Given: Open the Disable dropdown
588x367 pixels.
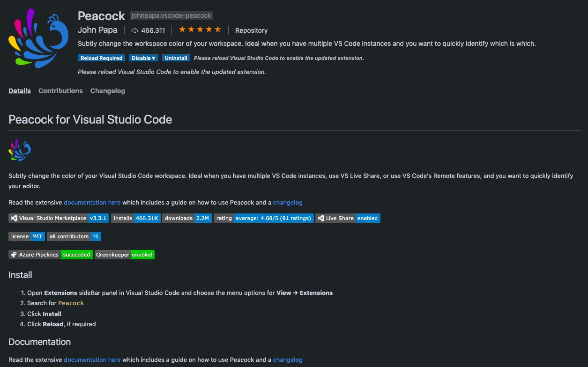Looking at the screenshot, I should point(143,58).
